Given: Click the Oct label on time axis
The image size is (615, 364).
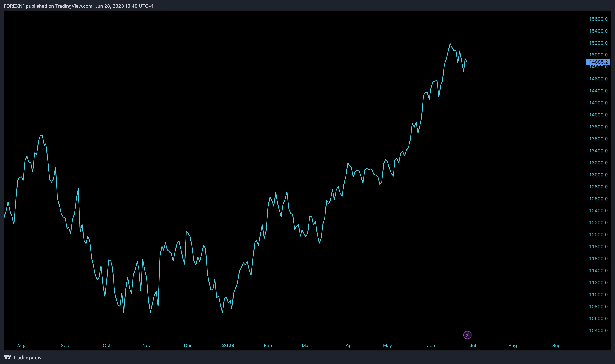Looking at the screenshot, I should point(107,345).
